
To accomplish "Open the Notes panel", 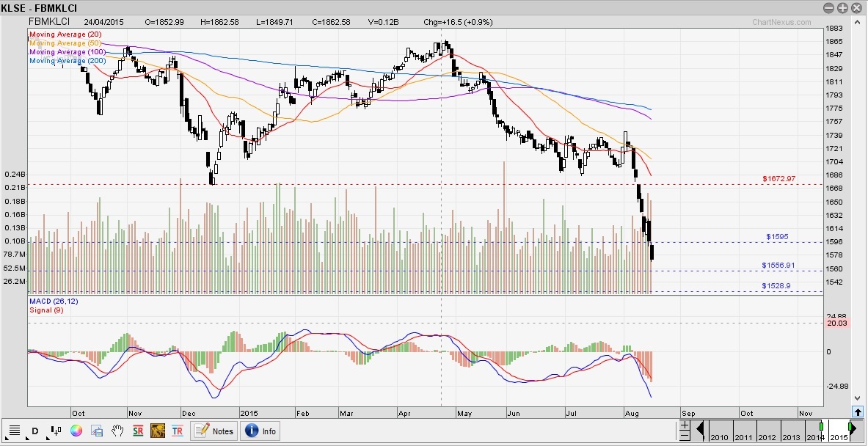I will 214,431.
